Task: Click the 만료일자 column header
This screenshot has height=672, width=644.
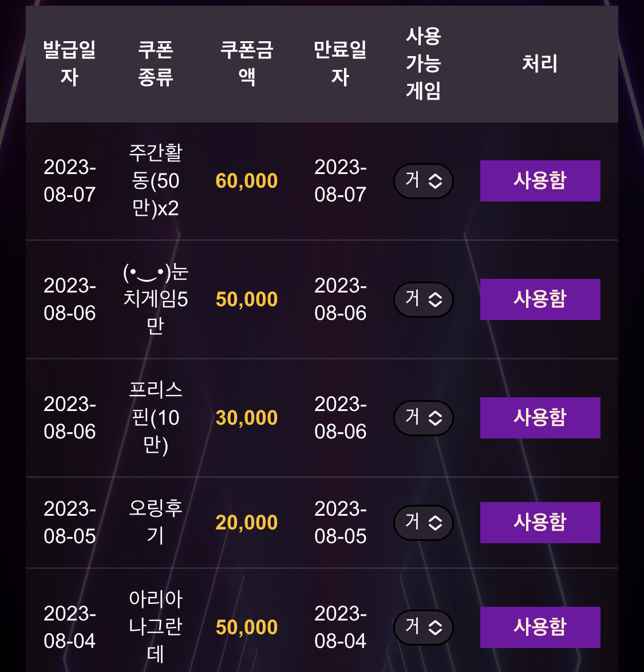Action: coord(340,64)
